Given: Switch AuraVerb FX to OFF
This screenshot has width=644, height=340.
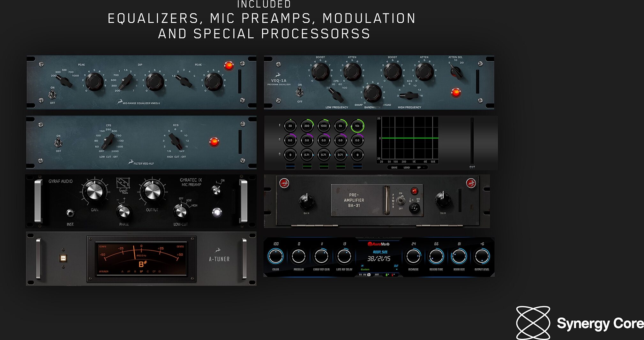Looking at the screenshot, I should (x=377, y=275).
